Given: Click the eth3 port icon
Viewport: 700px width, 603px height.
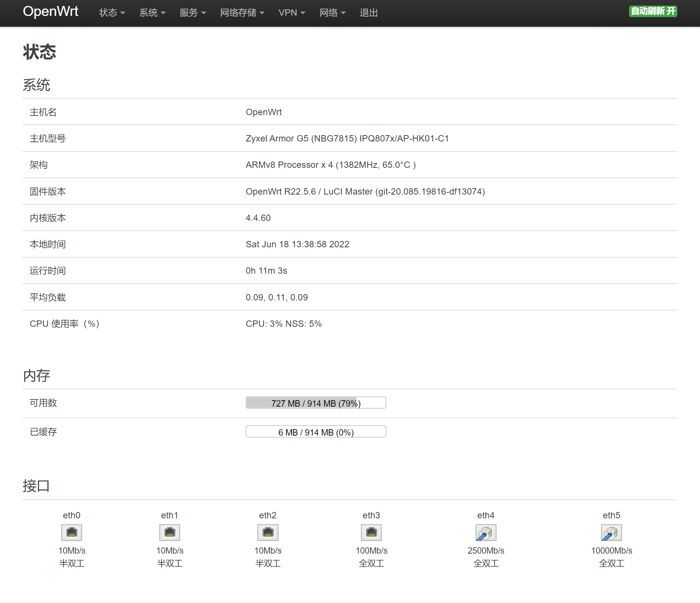Looking at the screenshot, I should 371,532.
